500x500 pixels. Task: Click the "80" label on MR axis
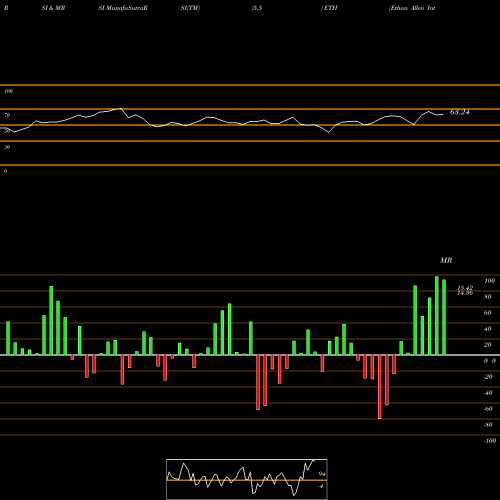point(488,297)
